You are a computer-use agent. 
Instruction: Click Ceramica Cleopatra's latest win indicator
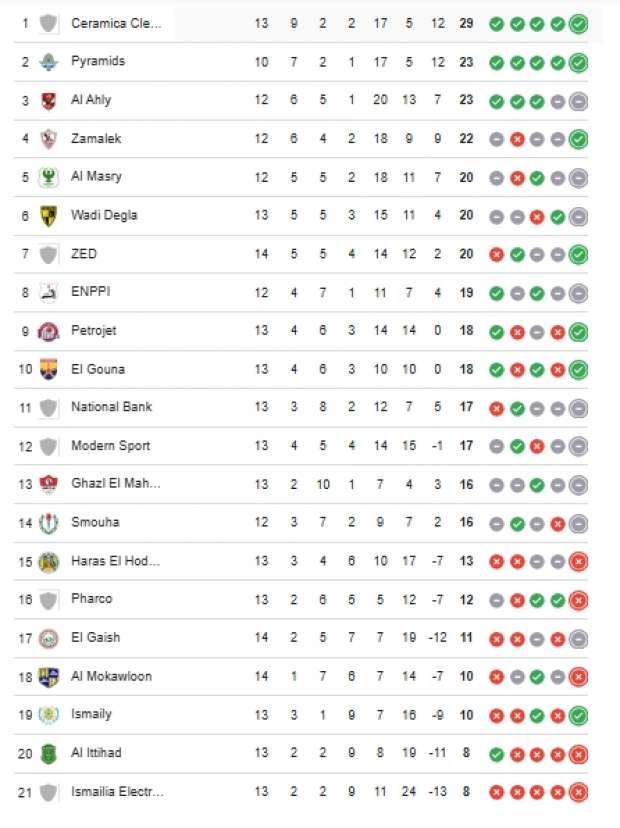[x=578, y=24]
